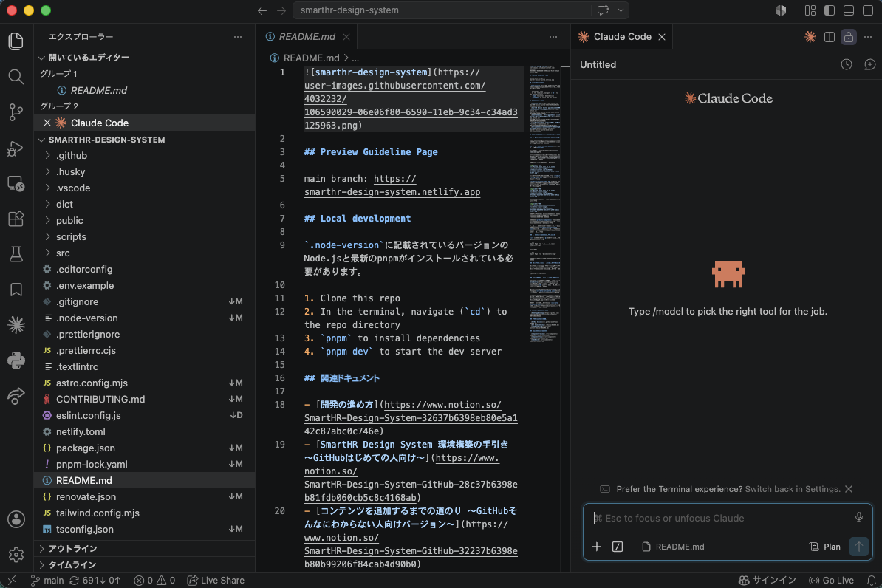
Task: Open Claude Code group more actions
Action: [868, 37]
